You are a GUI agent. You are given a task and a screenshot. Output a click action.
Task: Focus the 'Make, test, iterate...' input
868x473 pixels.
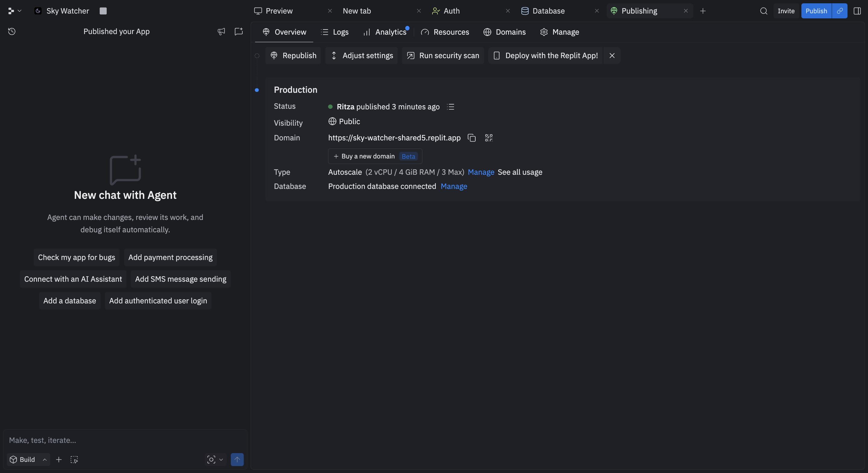coord(125,440)
